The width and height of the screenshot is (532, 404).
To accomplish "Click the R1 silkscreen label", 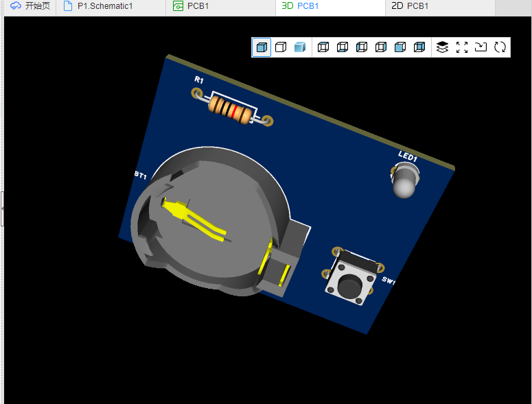I will click(199, 80).
